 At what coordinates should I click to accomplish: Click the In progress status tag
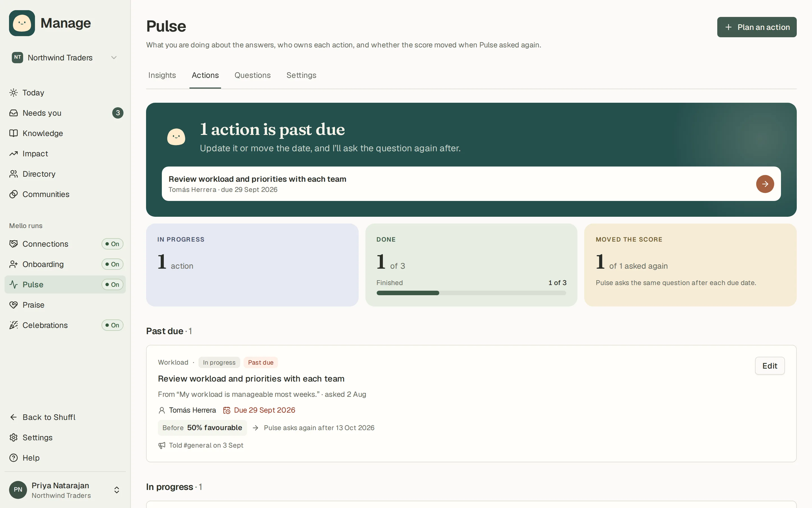pos(219,363)
